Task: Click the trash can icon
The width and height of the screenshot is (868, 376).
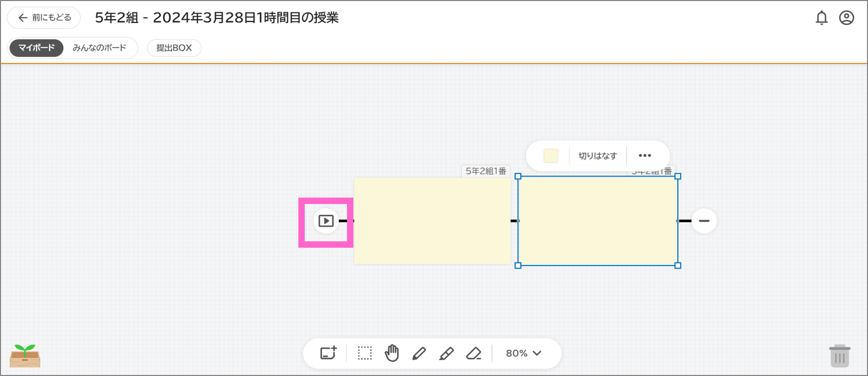Action: (839, 356)
